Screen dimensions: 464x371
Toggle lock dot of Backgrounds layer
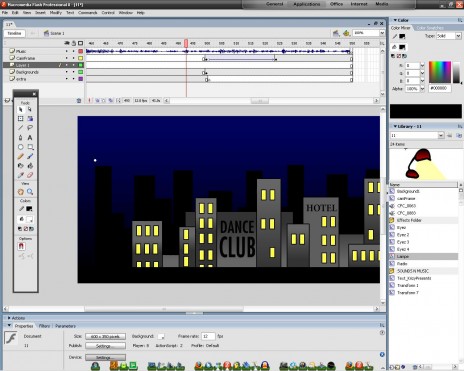tap(73, 72)
